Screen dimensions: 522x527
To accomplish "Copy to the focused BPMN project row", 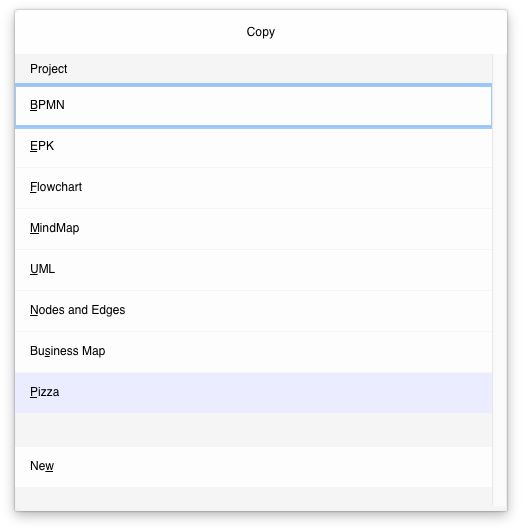I will 253,106.
